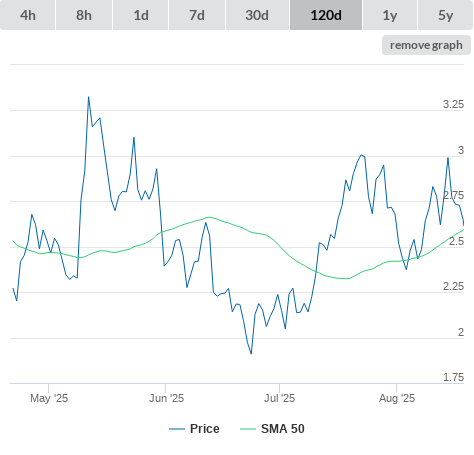Click the active 120d tab
The image size is (474, 455).
[x=326, y=15]
